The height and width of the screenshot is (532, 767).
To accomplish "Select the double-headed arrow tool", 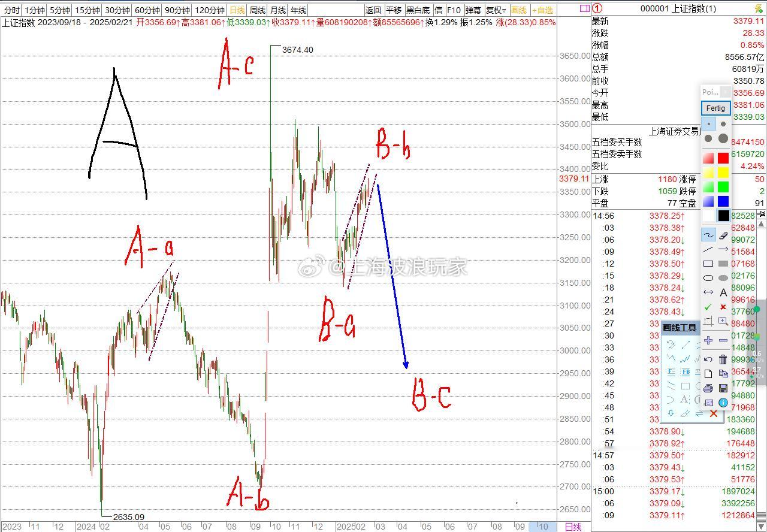I will pyautogui.click(x=708, y=292).
